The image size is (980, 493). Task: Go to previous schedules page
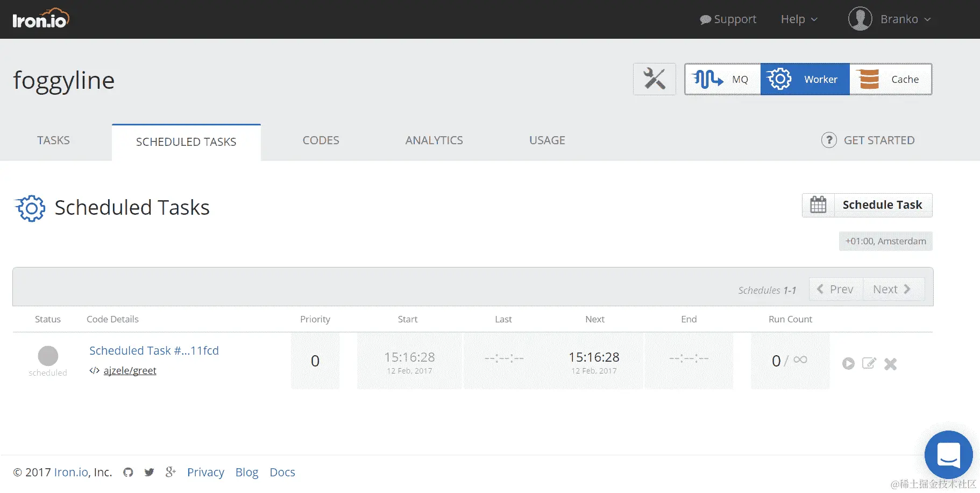[836, 289]
